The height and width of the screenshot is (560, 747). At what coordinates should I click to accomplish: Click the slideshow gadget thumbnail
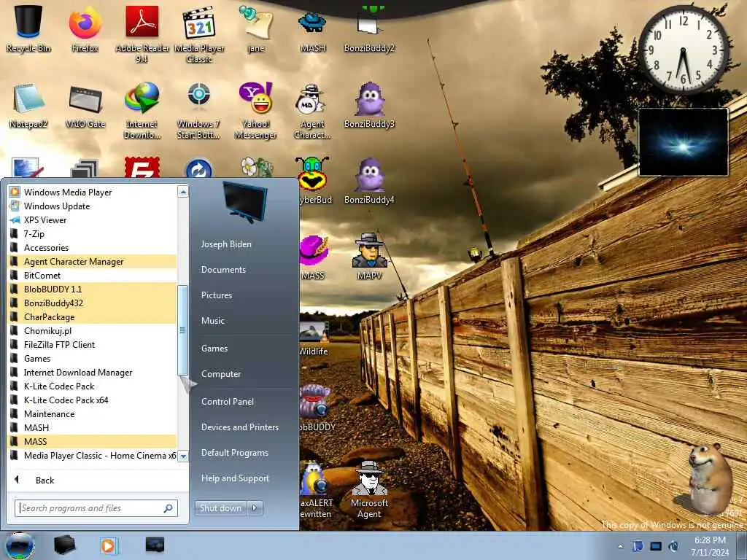coord(683,142)
